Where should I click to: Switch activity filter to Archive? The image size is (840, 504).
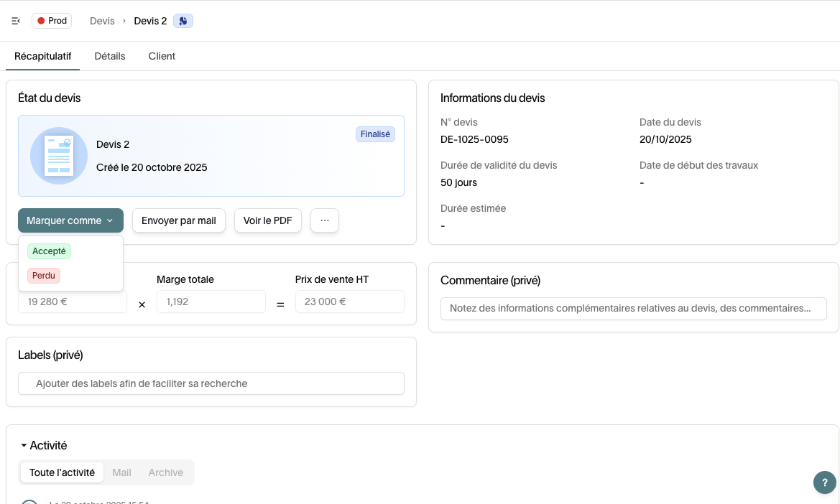tap(166, 472)
